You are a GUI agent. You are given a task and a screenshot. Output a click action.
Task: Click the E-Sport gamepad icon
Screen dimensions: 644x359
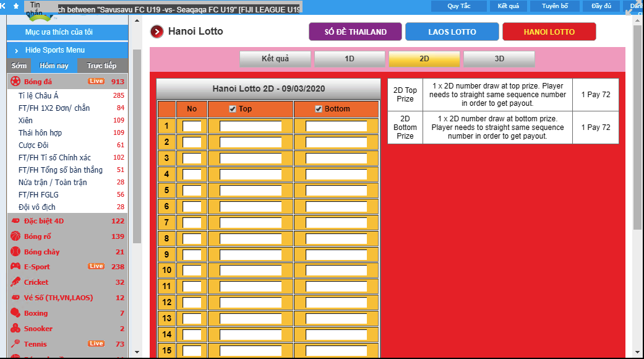[x=15, y=267]
